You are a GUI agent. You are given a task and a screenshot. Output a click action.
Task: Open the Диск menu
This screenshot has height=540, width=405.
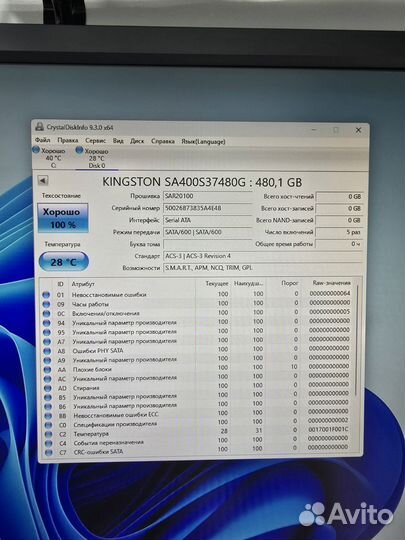coord(137,141)
